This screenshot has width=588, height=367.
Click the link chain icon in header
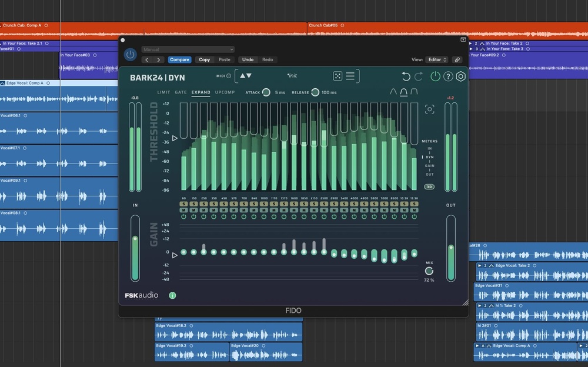457,59
